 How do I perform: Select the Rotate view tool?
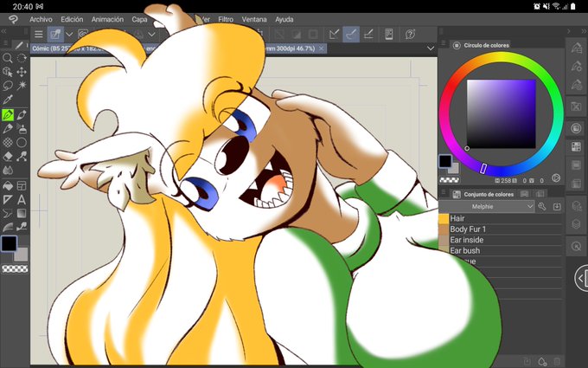(22, 58)
